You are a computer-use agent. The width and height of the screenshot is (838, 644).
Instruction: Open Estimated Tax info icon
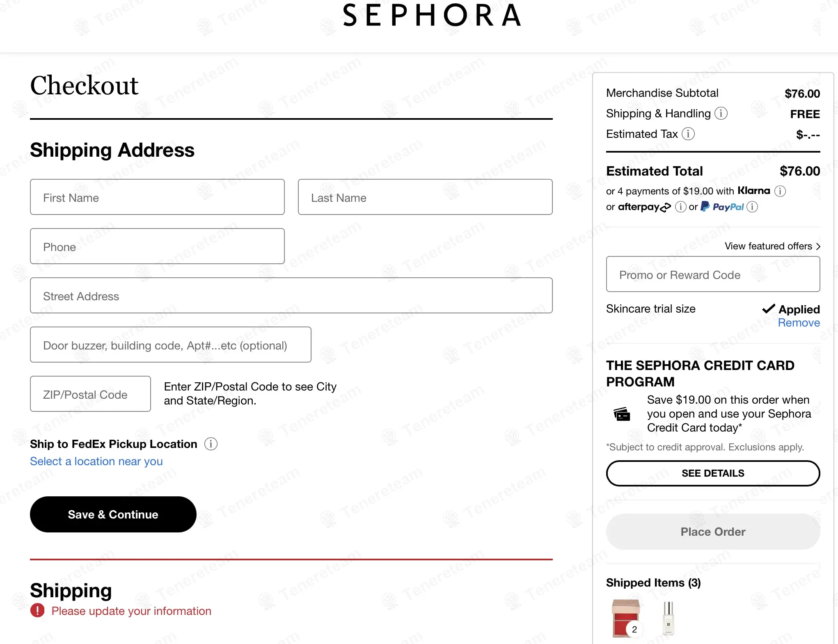click(x=688, y=134)
